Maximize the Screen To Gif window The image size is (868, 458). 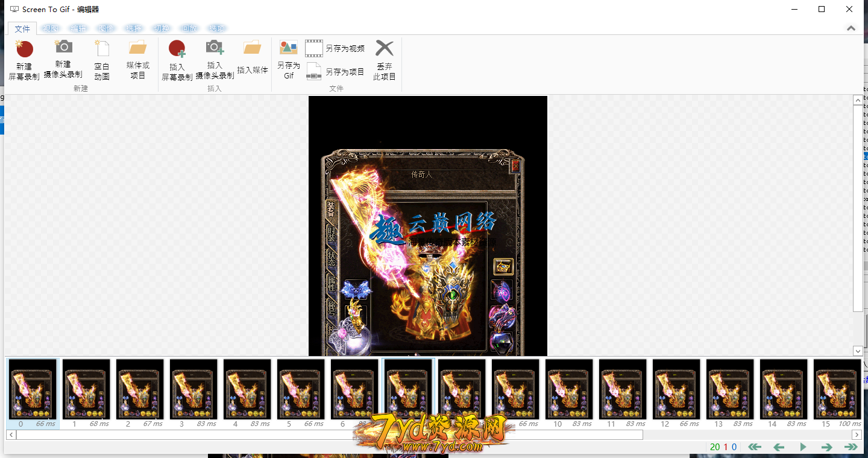click(x=822, y=9)
